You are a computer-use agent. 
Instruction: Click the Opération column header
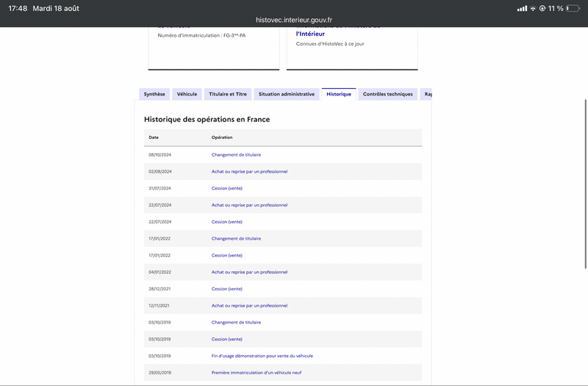click(x=222, y=137)
